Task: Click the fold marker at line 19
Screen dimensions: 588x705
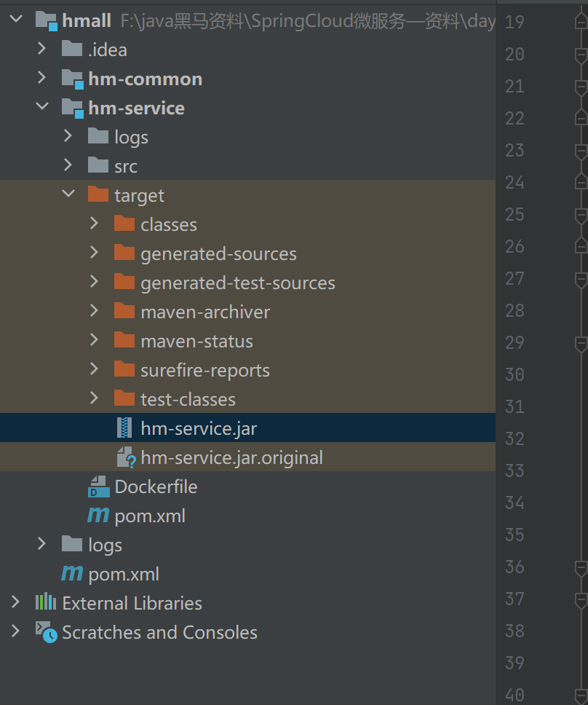Action: coord(581,21)
